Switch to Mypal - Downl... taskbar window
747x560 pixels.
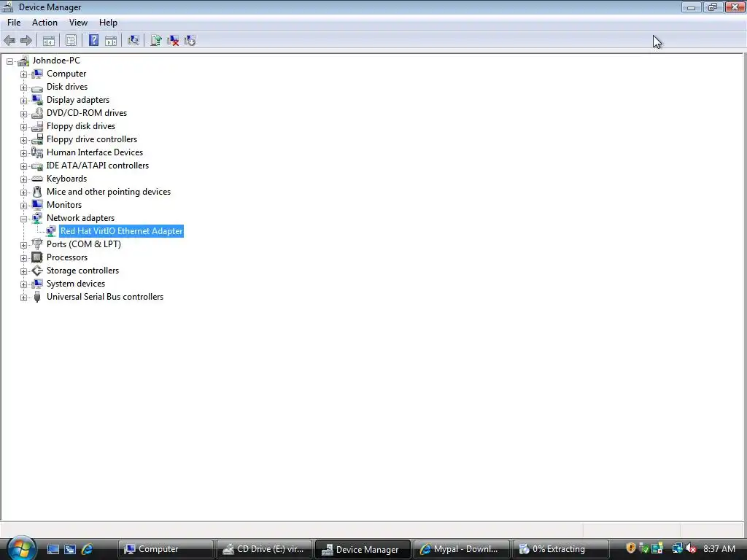pos(461,549)
